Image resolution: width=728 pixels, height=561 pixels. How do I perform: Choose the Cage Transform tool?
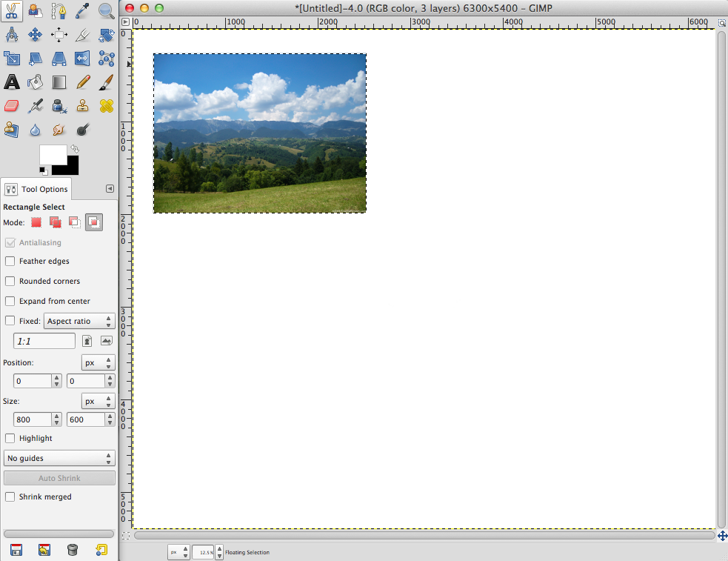pos(107,59)
